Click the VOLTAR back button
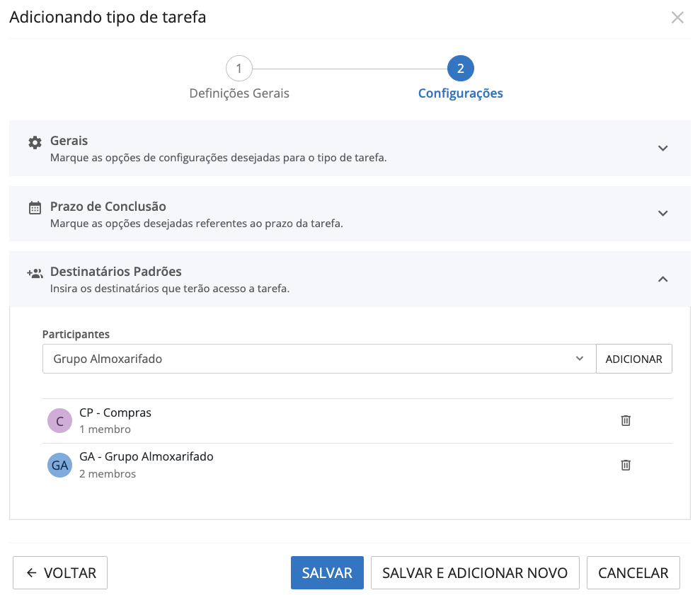Screen dimensions: 700x595 [x=59, y=572]
